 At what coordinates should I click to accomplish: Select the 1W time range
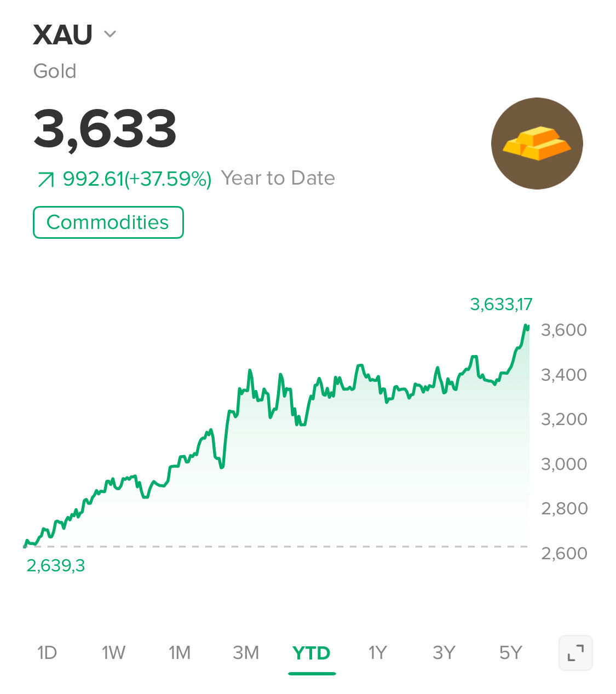click(x=113, y=652)
